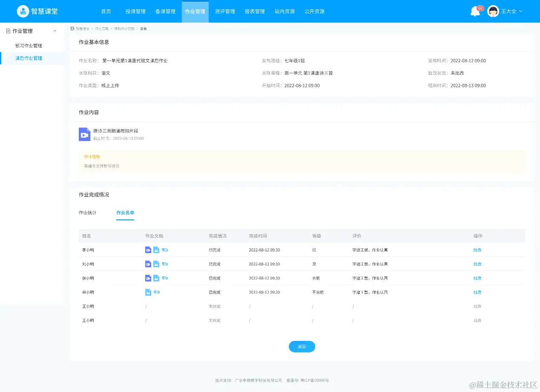Open the image file icon in 刘小明's row
Image resolution: width=540 pixels, height=392 pixels.
coord(156,264)
